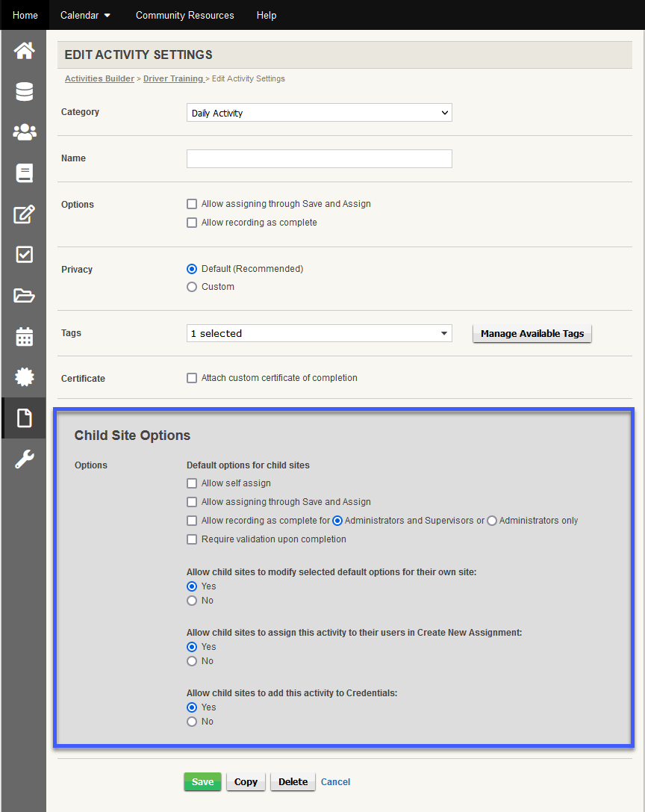Image resolution: width=645 pixels, height=812 pixels.
Task: Open the Users group icon in the sidebar
Action: [x=23, y=131]
